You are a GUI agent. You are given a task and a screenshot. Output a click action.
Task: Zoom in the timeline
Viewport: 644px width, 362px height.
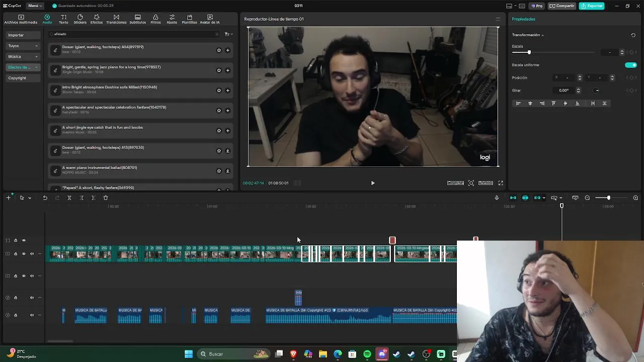(635, 198)
